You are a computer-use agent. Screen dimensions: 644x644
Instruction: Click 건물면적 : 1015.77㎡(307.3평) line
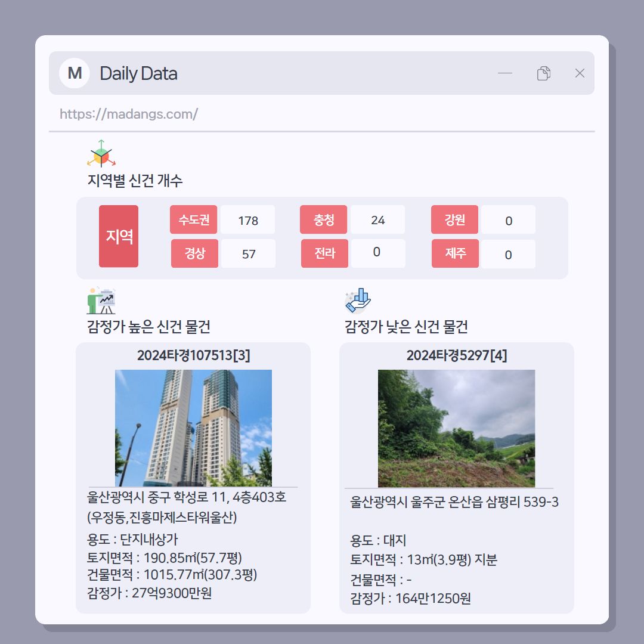pyautogui.click(x=172, y=574)
